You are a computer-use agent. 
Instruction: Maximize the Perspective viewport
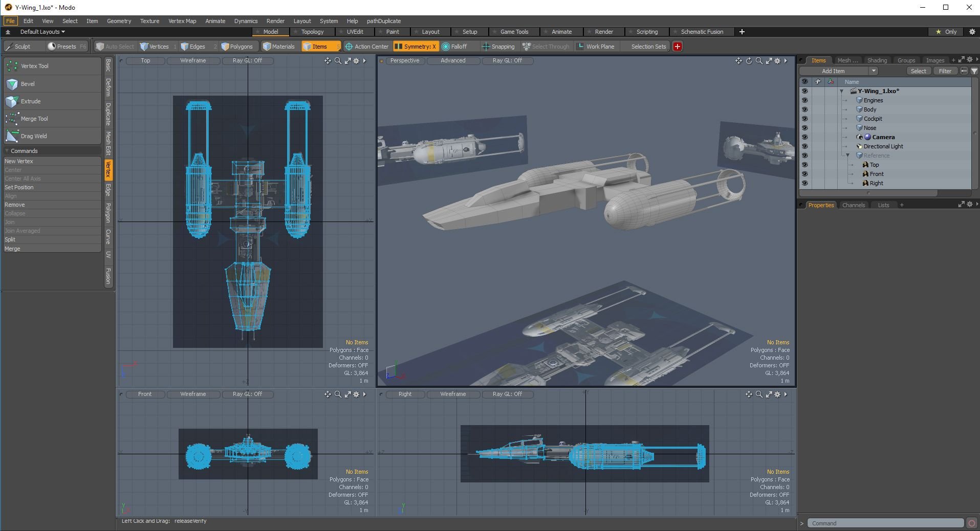[769, 61]
